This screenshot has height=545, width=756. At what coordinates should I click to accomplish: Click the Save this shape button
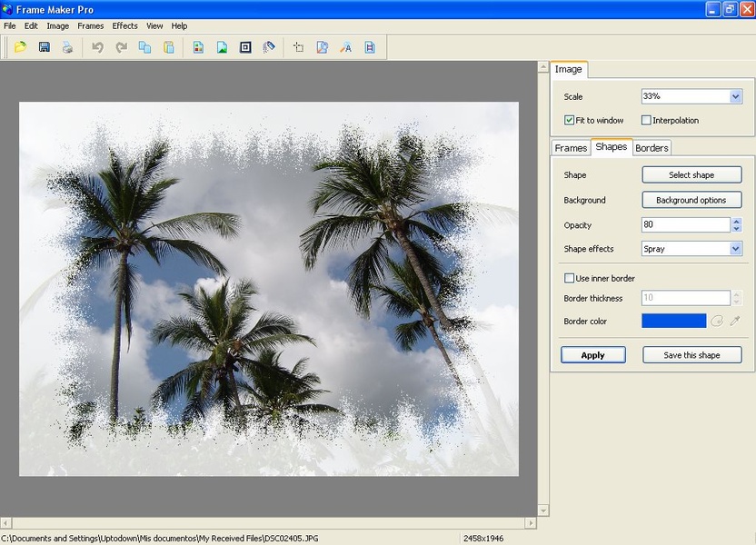(x=691, y=355)
